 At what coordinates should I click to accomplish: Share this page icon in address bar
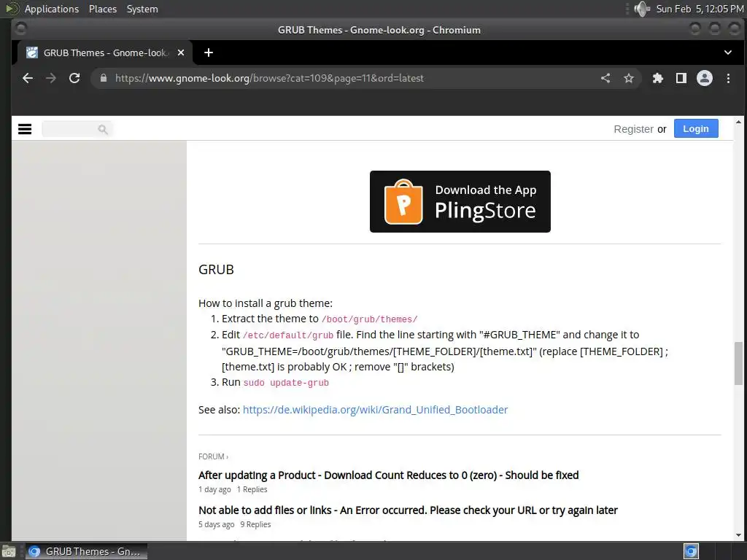605,78
